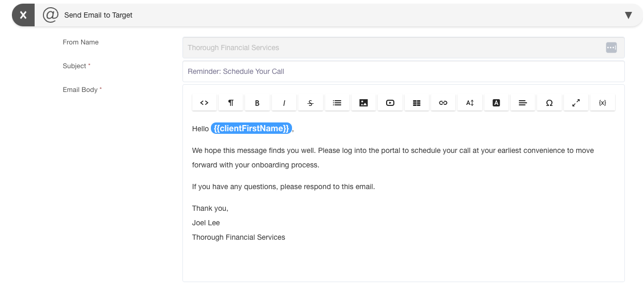Viewport: 644px width, 295px height.
Task: Open the text alignment options
Action: [x=523, y=103]
